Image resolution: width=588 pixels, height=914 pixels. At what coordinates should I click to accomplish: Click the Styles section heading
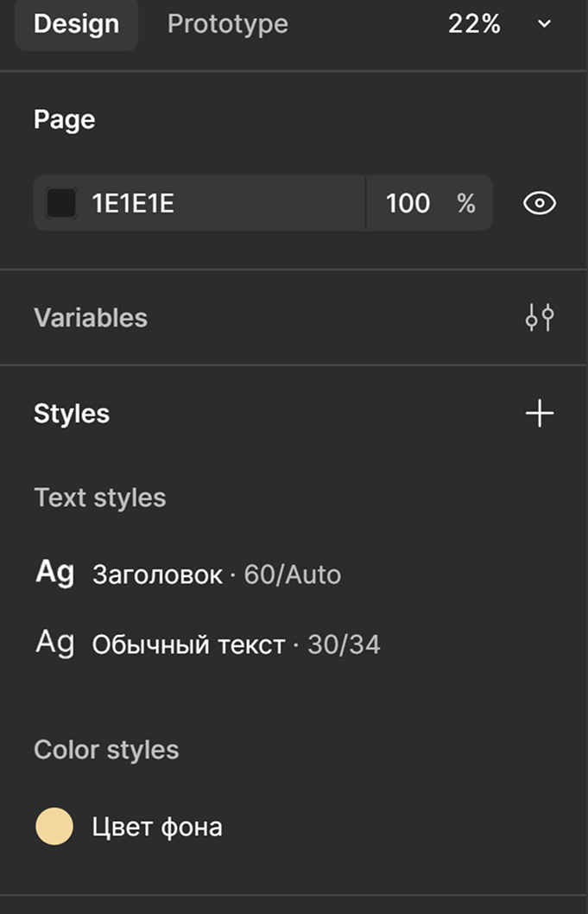72,414
